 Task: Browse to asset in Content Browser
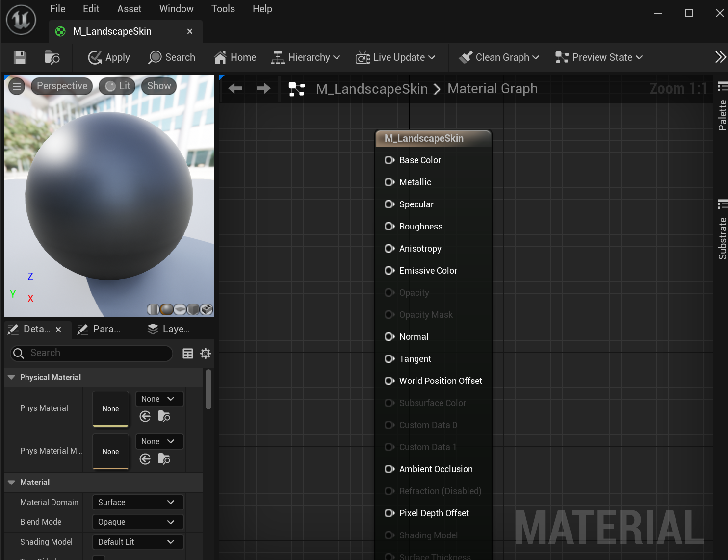click(52, 57)
